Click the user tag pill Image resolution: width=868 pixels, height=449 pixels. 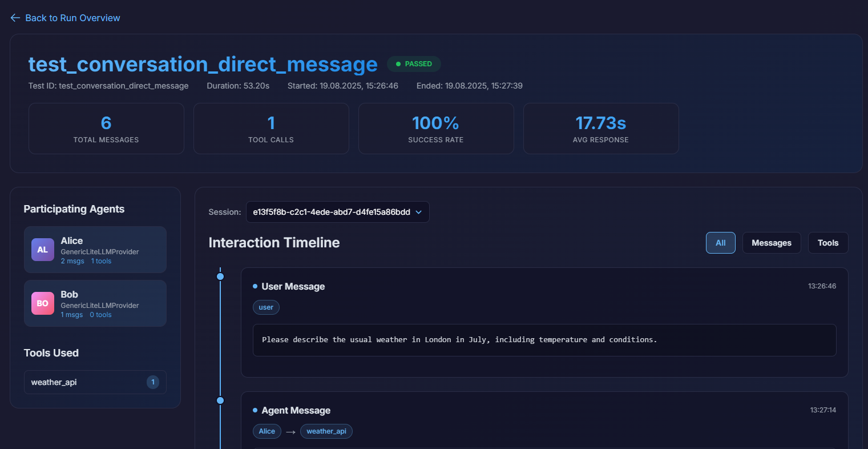(x=266, y=307)
